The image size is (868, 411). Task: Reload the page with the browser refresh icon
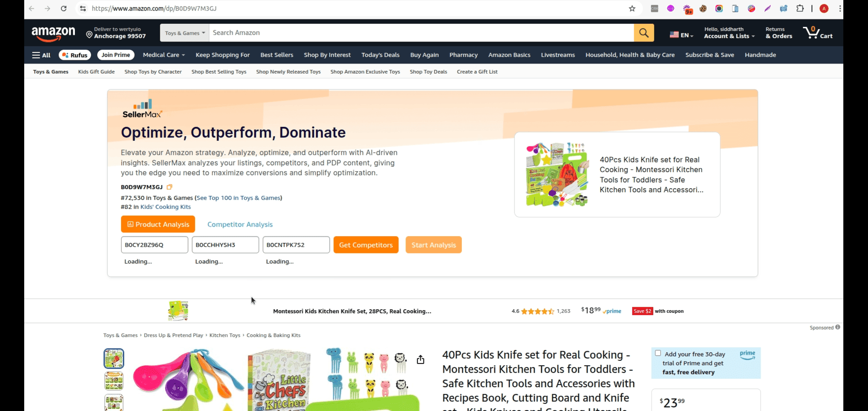(64, 8)
